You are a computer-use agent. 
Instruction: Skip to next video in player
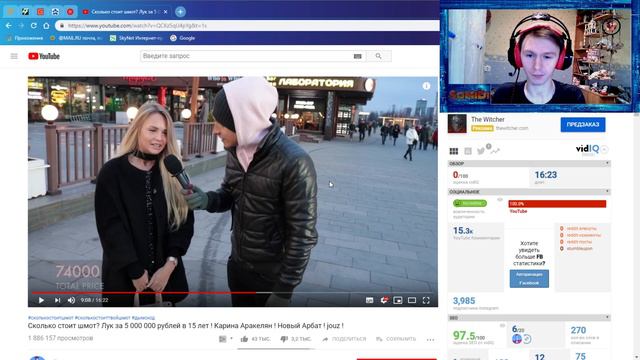57,300
